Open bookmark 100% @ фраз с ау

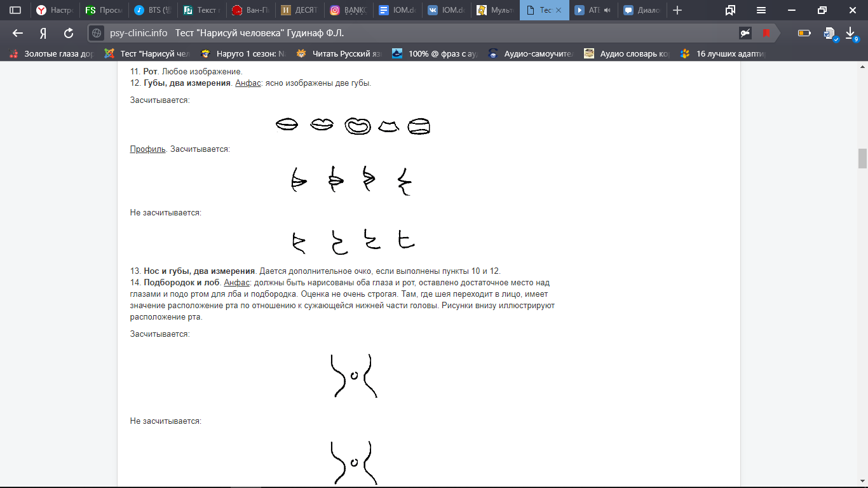(435, 54)
